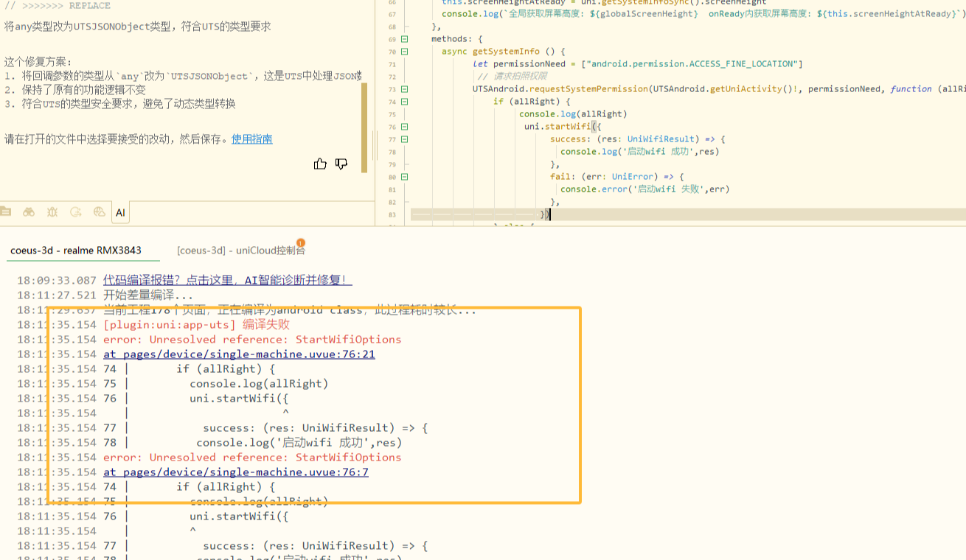Open the single-machine.uvue:76:21 error location link
This screenshot has height=560, width=966.
(x=239, y=354)
